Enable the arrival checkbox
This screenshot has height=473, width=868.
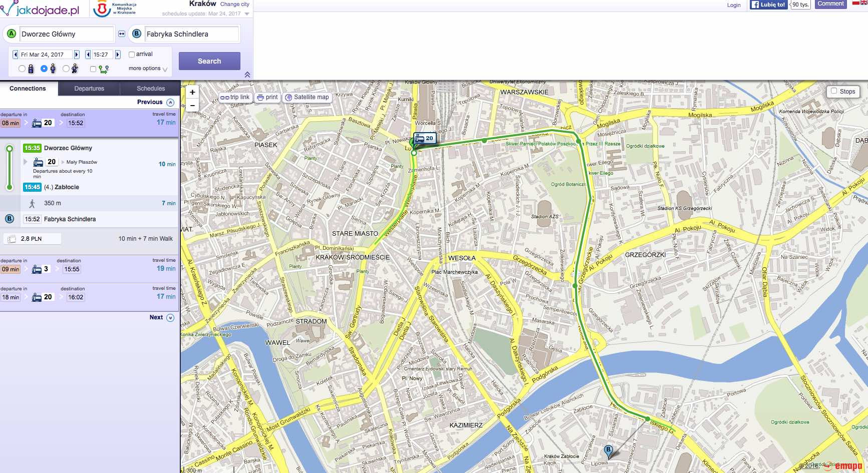coord(132,55)
